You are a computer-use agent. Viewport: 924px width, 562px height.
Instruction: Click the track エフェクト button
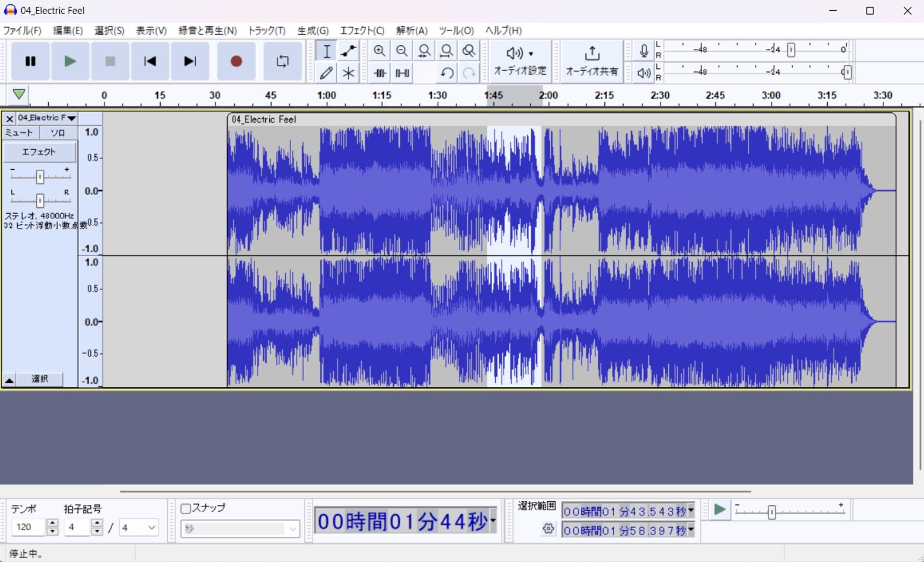pos(39,152)
